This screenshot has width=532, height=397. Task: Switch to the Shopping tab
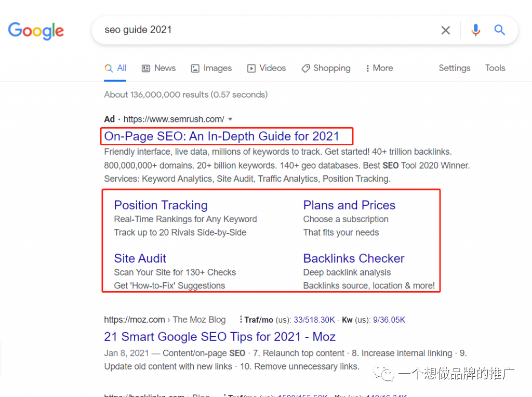[x=326, y=68]
